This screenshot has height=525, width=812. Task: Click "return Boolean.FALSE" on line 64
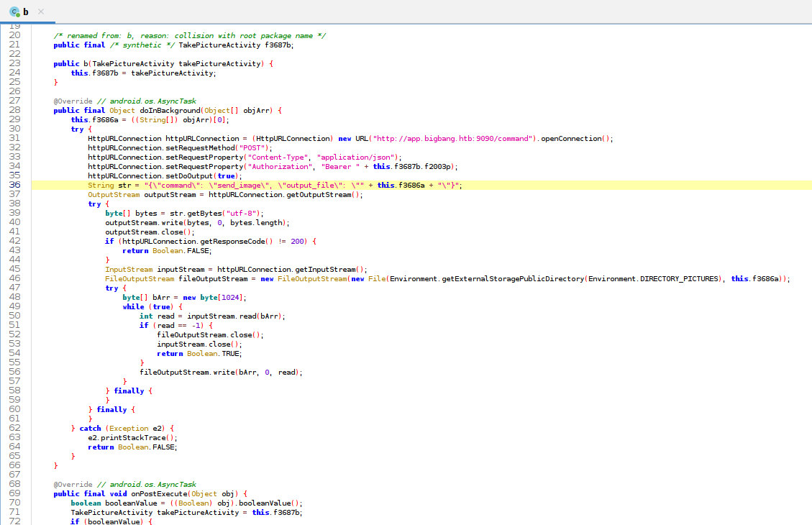(x=132, y=447)
